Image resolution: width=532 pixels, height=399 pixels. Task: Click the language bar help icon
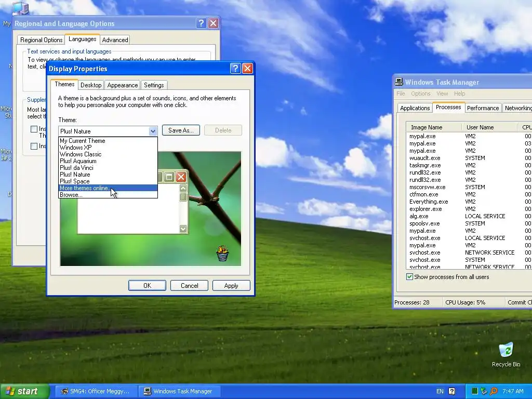[x=451, y=391]
